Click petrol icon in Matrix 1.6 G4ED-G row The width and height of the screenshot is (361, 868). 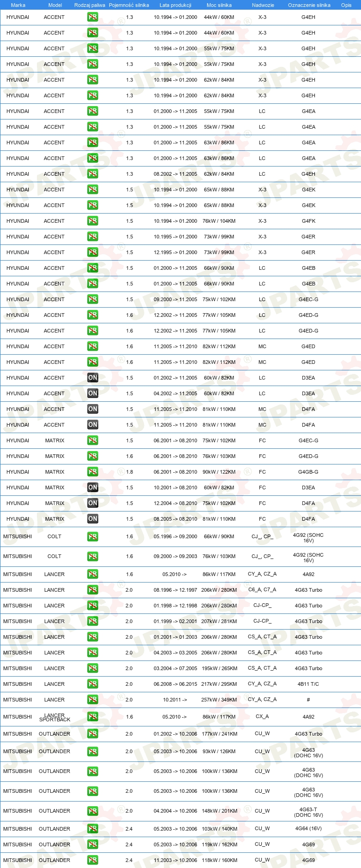[92, 456]
